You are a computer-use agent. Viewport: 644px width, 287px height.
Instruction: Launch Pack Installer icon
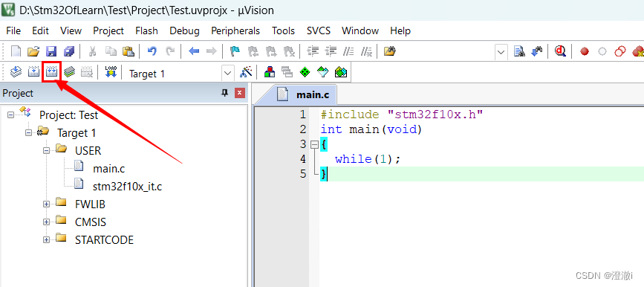(x=341, y=72)
